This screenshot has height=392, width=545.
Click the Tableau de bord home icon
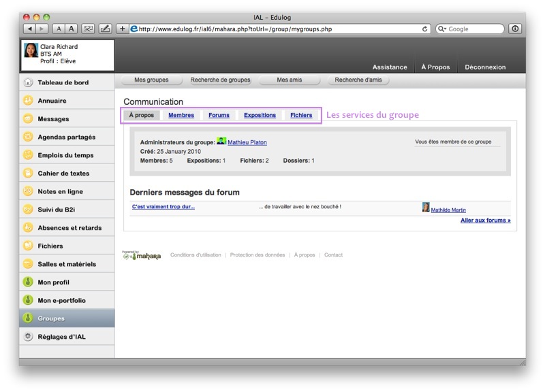coord(28,82)
